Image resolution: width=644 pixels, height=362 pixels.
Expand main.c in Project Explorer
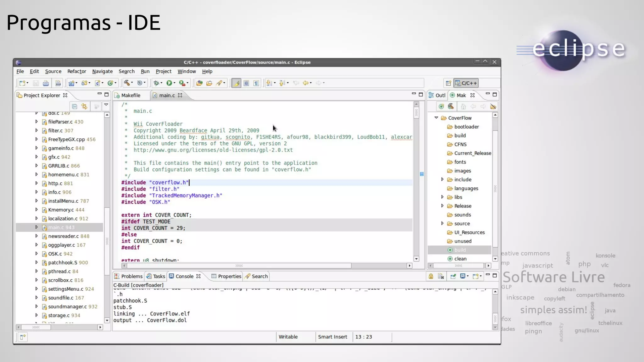(36, 227)
